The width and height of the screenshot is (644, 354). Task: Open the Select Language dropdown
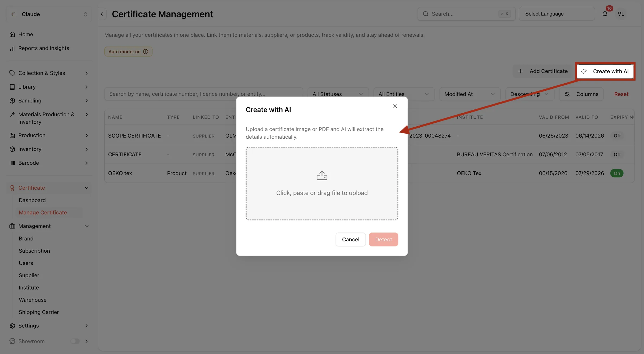(557, 14)
